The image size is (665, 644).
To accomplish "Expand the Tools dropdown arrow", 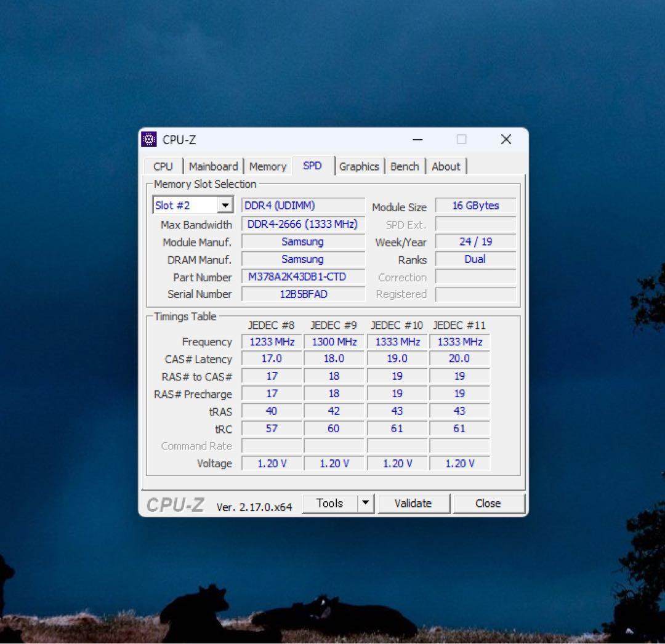I will [x=366, y=503].
